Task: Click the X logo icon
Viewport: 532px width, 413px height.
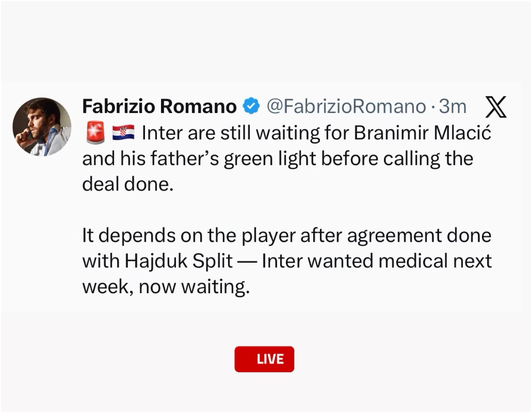Action: click(x=496, y=106)
